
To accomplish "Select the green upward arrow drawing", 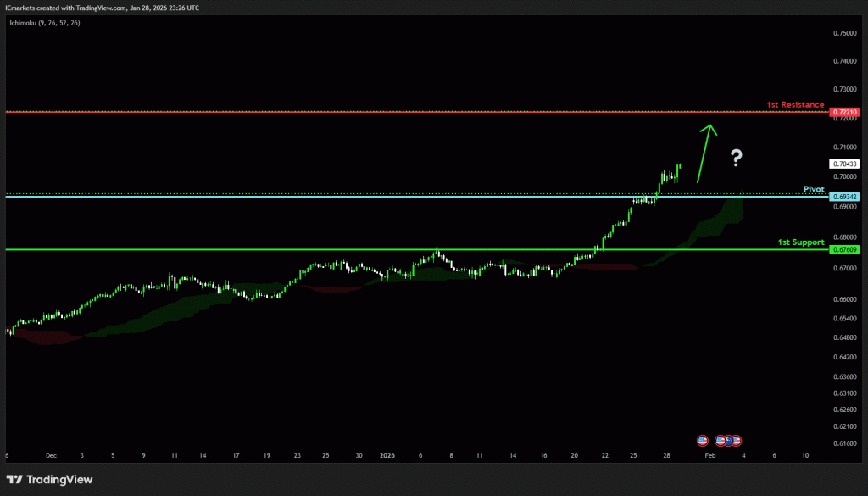I will coord(704,153).
